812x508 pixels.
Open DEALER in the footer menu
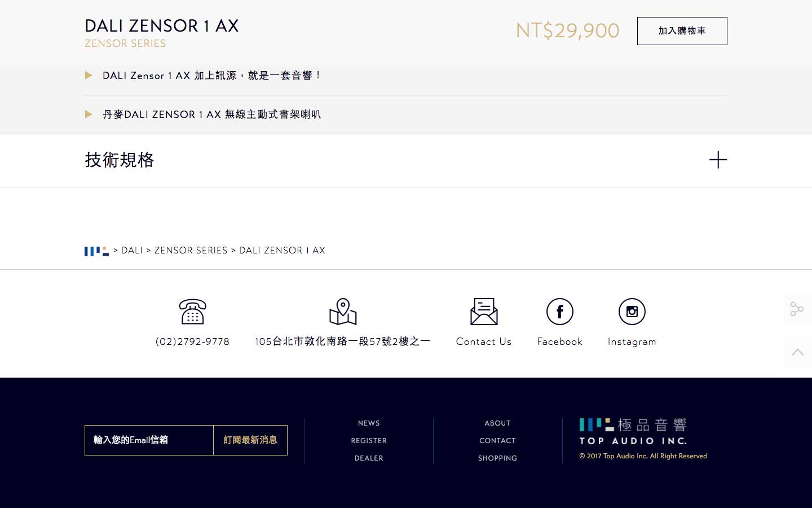pyautogui.click(x=369, y=458)
